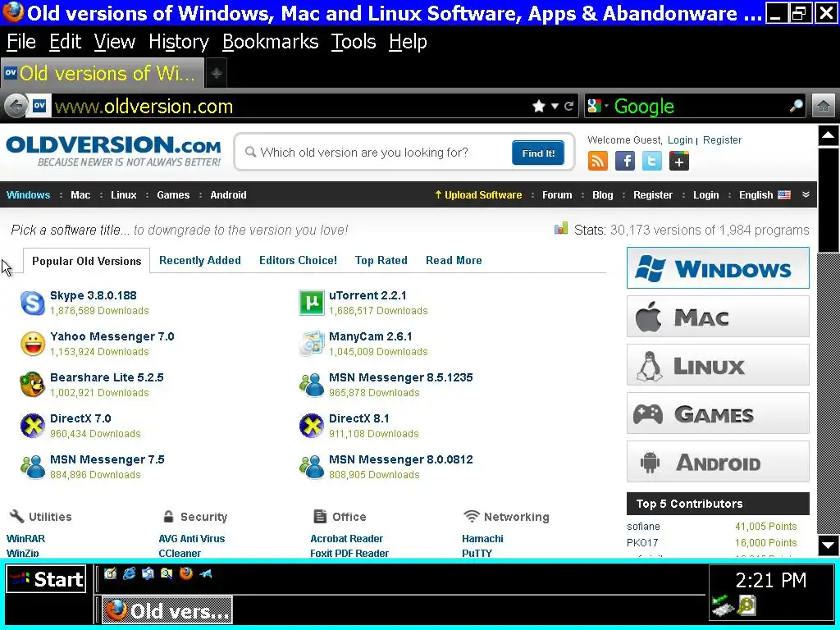Click the Login link beside Welcome Guest
The width and height of the screenshot is (840, 630).
point(680,139)
